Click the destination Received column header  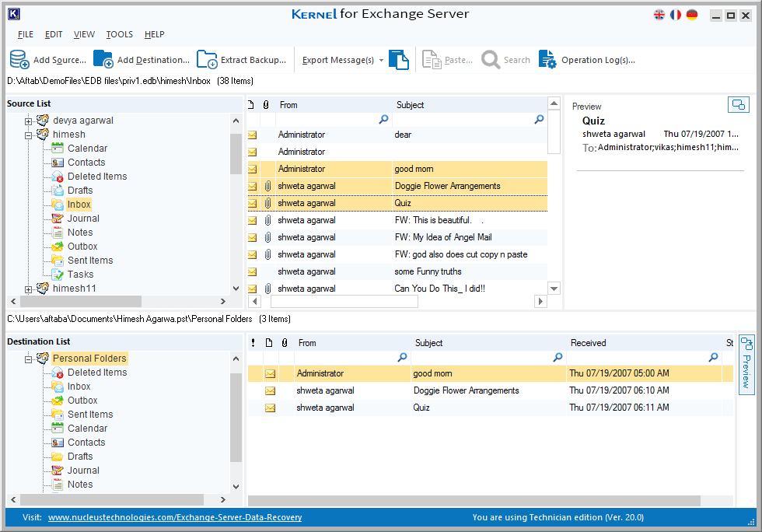click(645, 343)
